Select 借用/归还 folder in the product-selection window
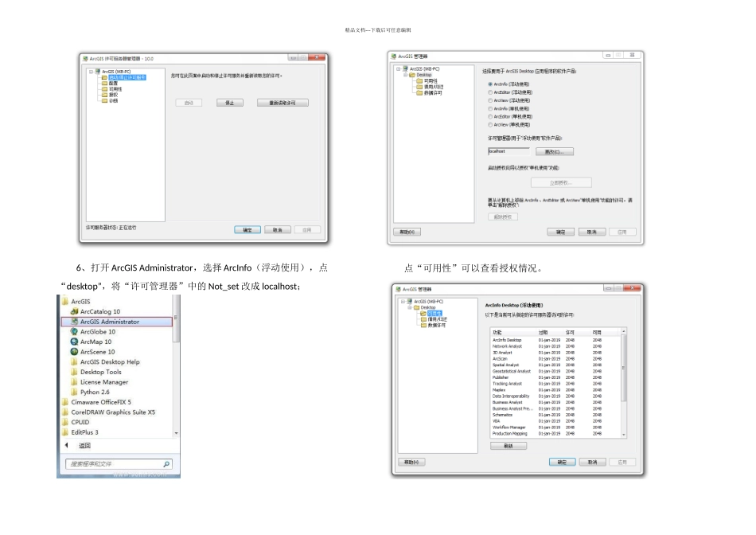 click(x=430, y=87)
